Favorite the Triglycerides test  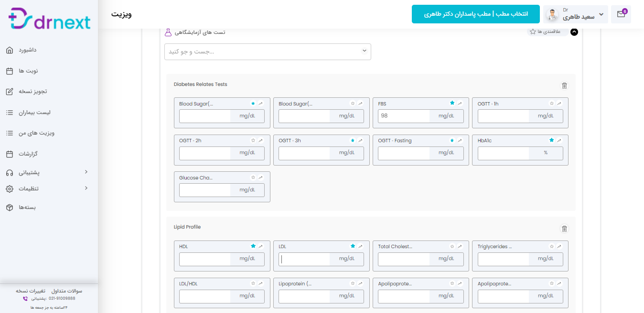tap(552, 247)
